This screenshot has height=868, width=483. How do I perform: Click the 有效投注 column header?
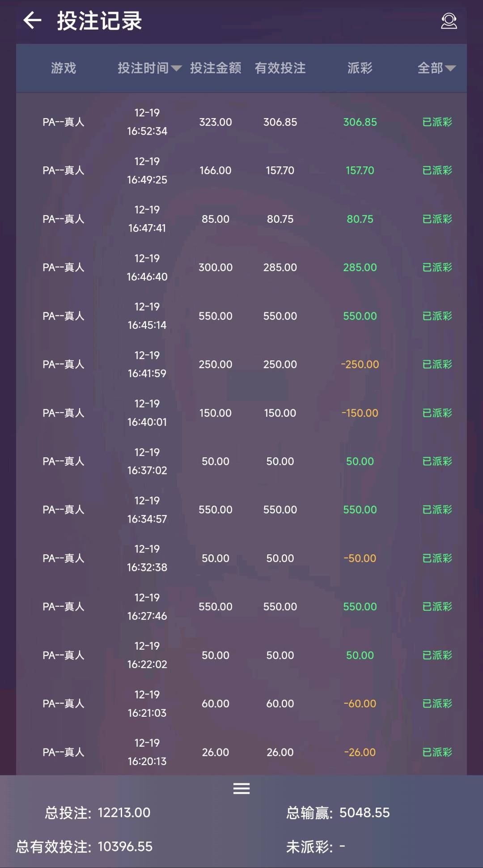tap(280, 68)
